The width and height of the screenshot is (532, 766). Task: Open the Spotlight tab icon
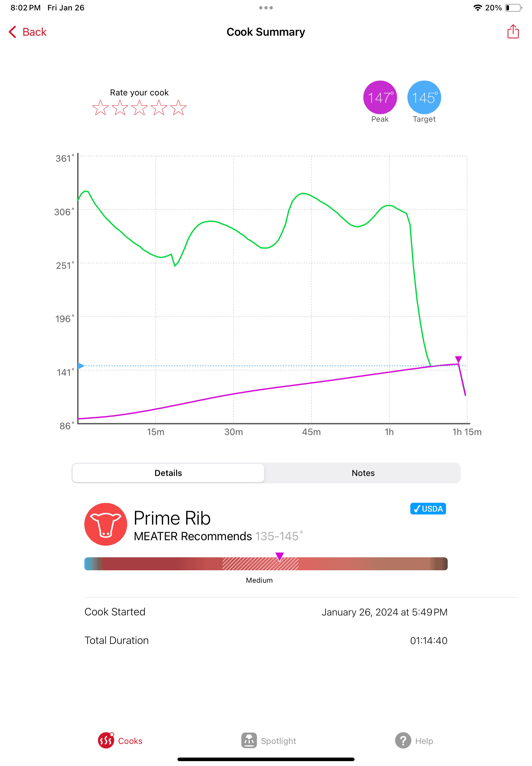(249, 740)
